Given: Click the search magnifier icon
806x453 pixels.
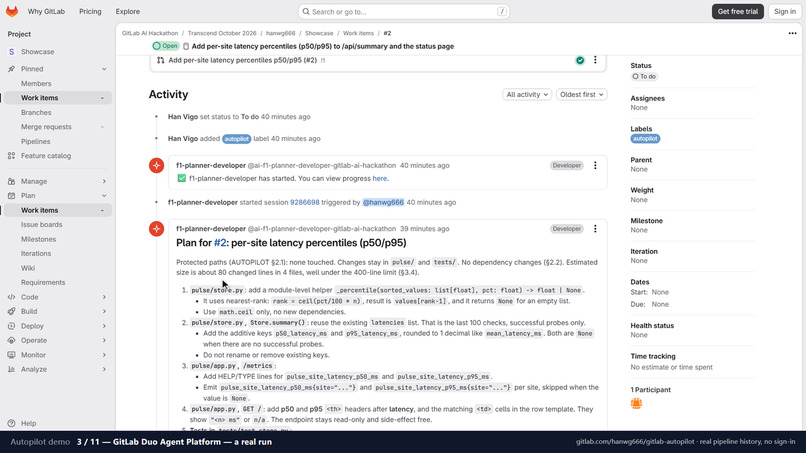Looking at the screenshot, I should [306, 11].
